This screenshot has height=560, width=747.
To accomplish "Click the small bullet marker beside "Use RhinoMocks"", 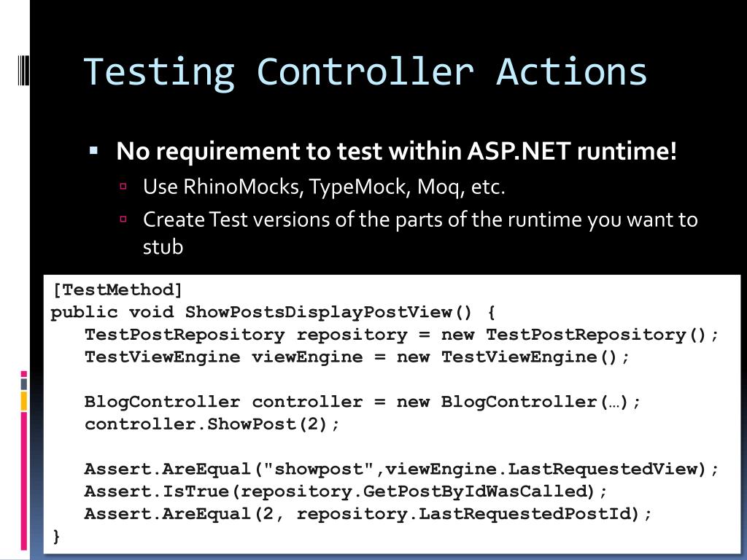I will click(123, 187).
